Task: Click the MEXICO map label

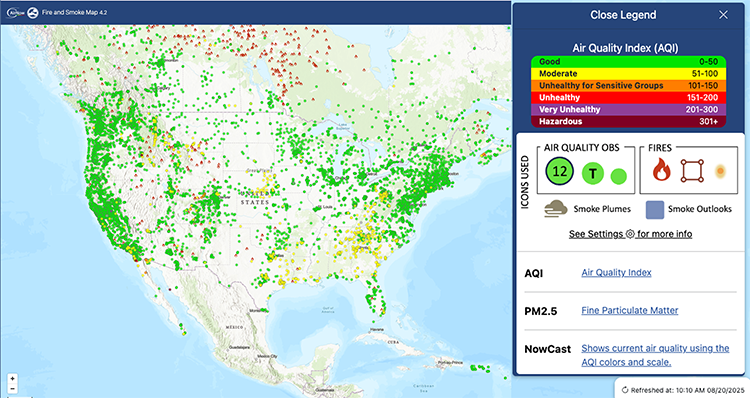Action: pos(234,327)
